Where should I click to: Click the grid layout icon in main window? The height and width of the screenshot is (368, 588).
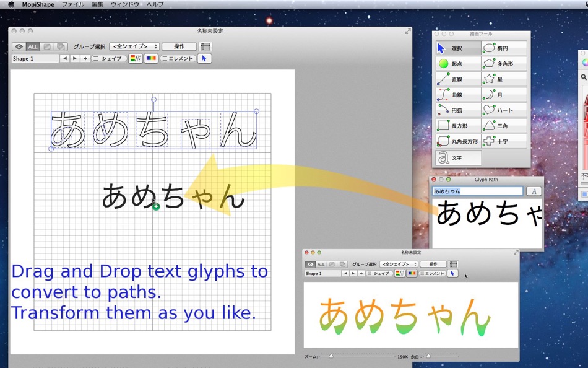(x=205, y=46)
